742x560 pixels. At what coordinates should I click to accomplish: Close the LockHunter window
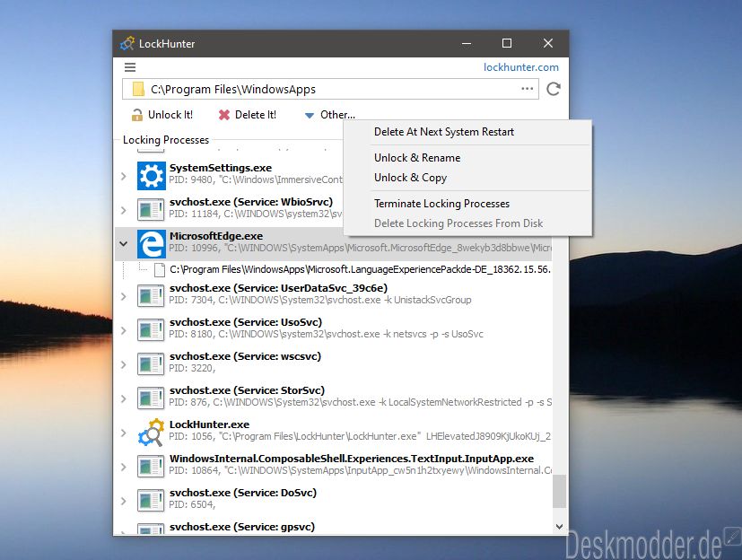[548, 44]
